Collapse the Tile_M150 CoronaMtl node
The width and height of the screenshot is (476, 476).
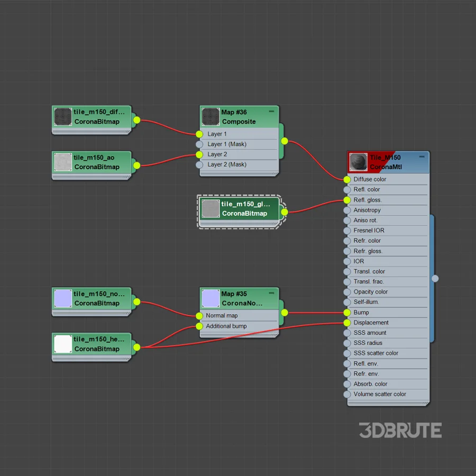click(x=422, y=157)
